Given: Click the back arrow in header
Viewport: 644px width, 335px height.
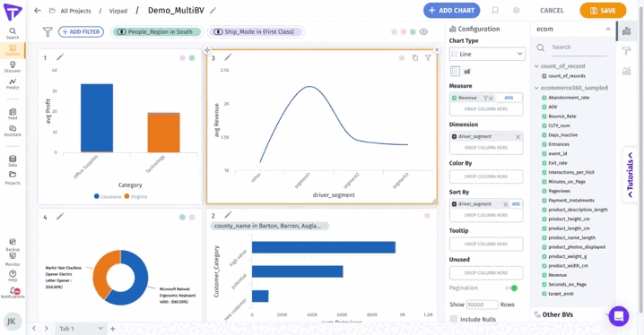Looking at the screenshot, I should pos(38,11).
